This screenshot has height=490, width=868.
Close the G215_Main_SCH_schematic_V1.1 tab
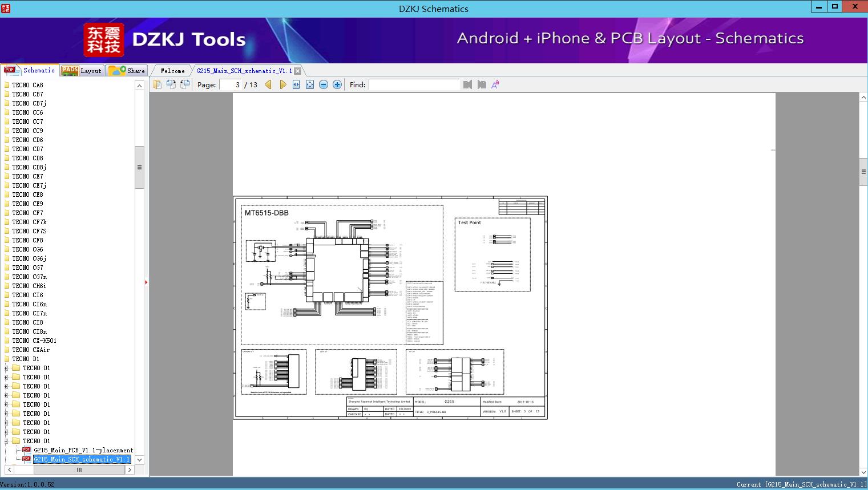tap(297, 71)
